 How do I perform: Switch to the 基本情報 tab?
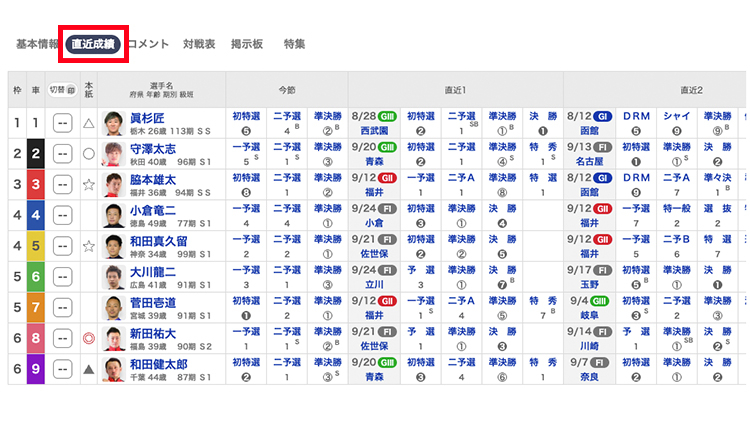[x=37, y=44]
